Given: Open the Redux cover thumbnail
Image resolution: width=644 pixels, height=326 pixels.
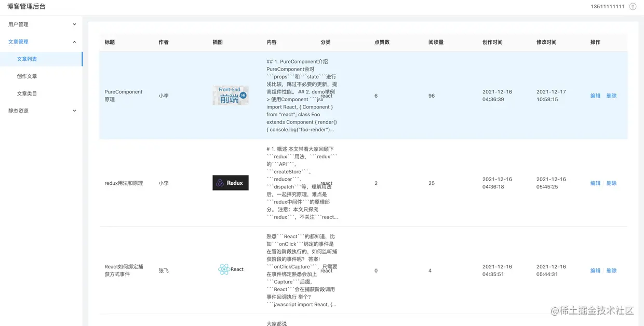Looking at the screenshot, I should pos(231,183).
